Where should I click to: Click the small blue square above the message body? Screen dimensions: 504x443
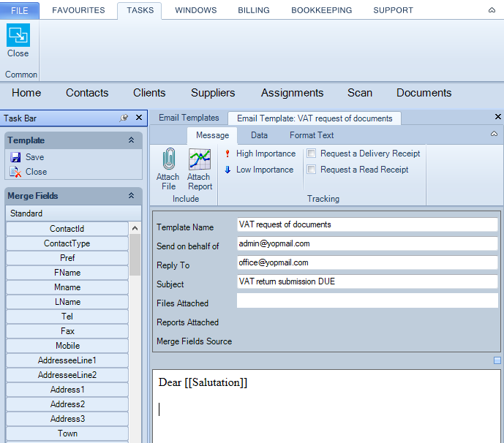[x=497, y=360]
